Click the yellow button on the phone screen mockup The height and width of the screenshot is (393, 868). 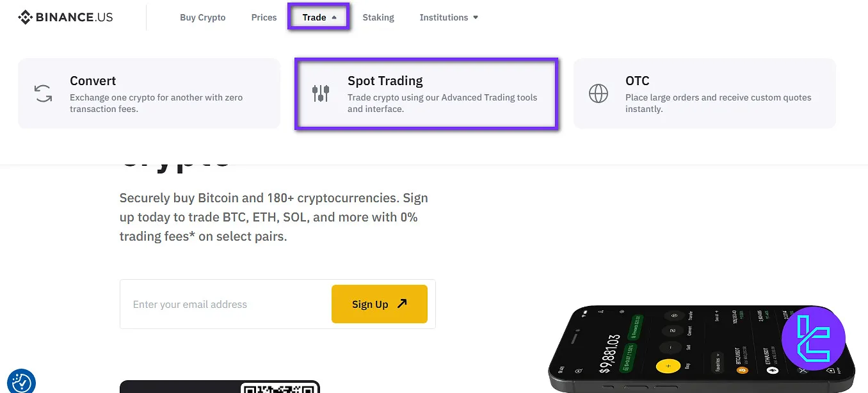668,365
